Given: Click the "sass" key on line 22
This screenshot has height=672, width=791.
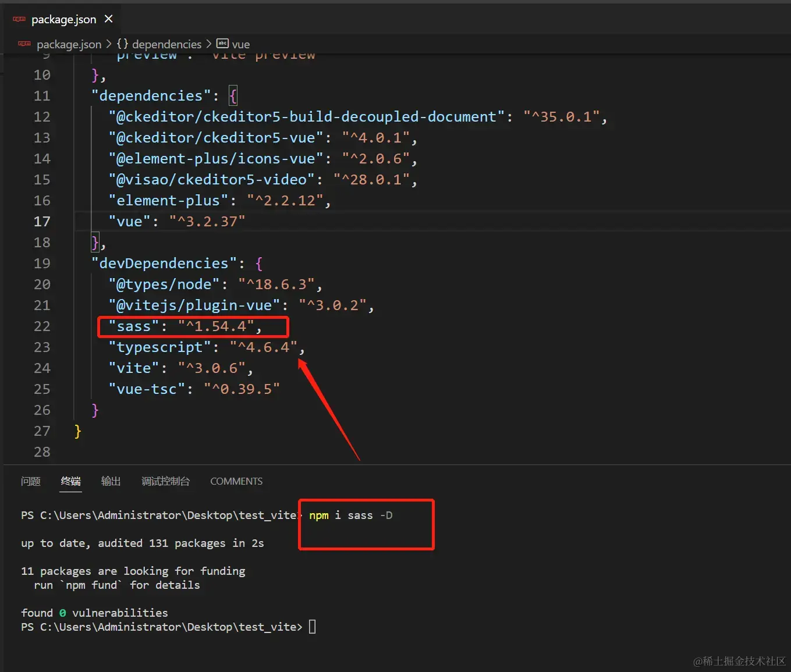Looking at the screenshot, I should (134, 326).
